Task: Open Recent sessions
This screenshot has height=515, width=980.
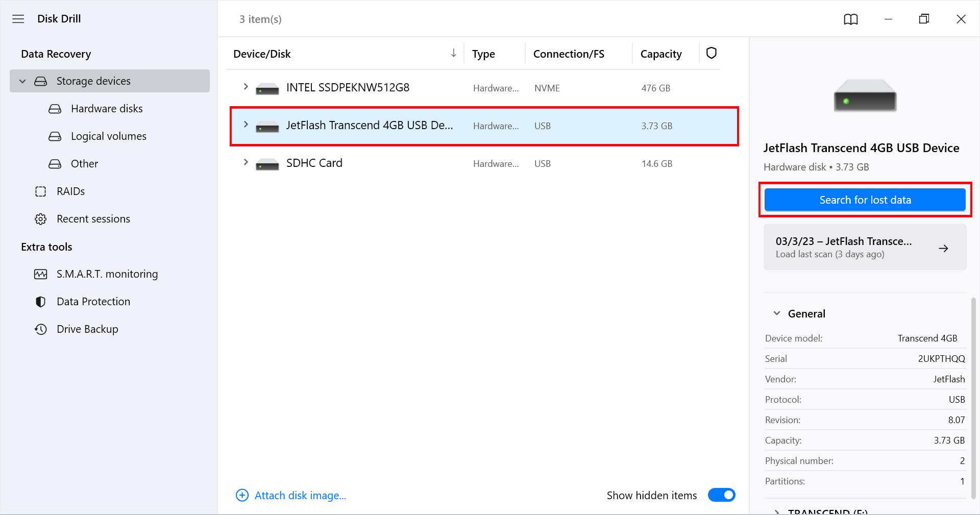Action: coord(93,219)
